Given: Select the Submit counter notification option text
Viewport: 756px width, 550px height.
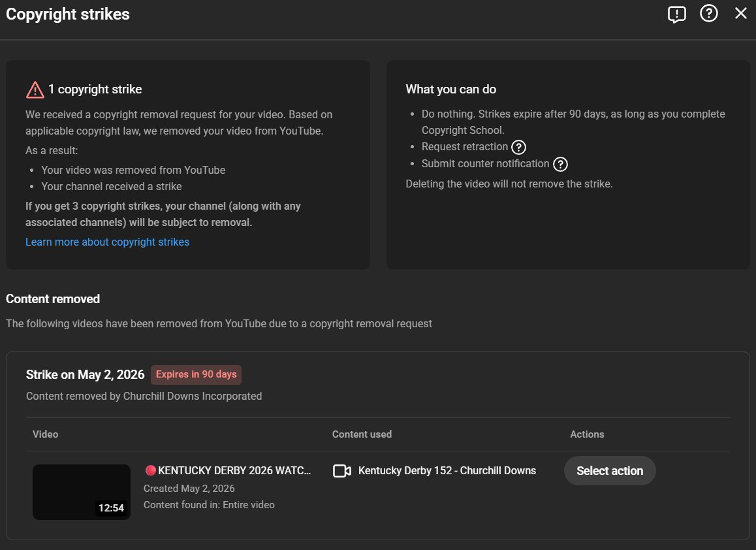Looking at the screenshot, I should [486, 163].
